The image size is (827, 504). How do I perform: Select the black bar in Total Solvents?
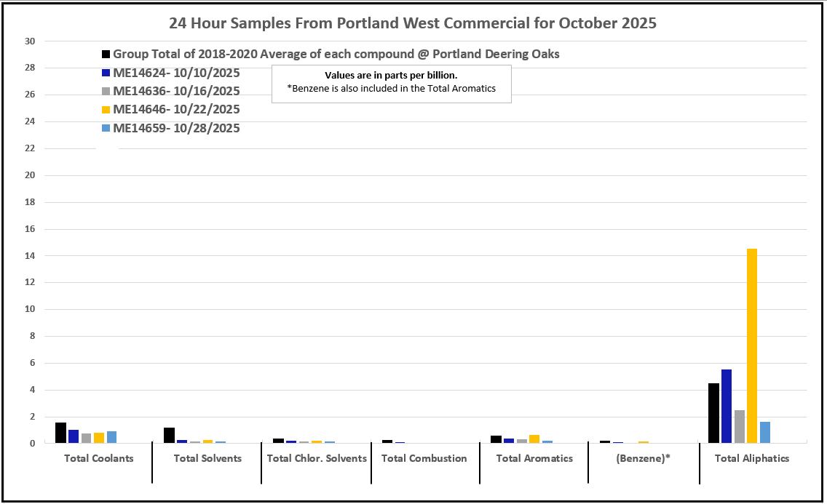[x=169, y=435]
